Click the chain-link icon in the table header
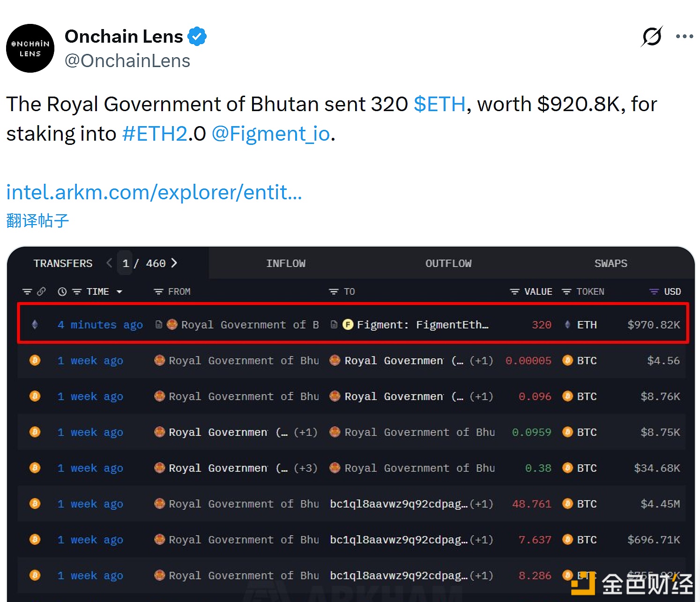 [42, 291]
